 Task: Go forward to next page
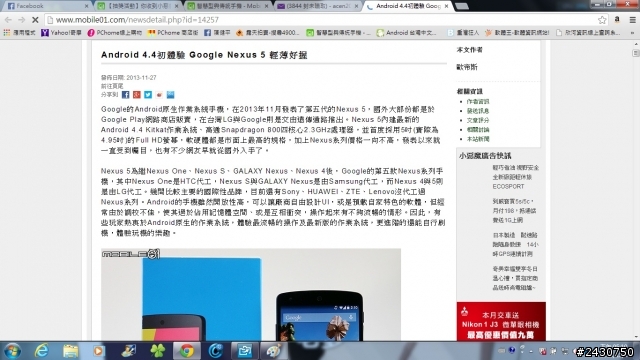click(22, 20)
